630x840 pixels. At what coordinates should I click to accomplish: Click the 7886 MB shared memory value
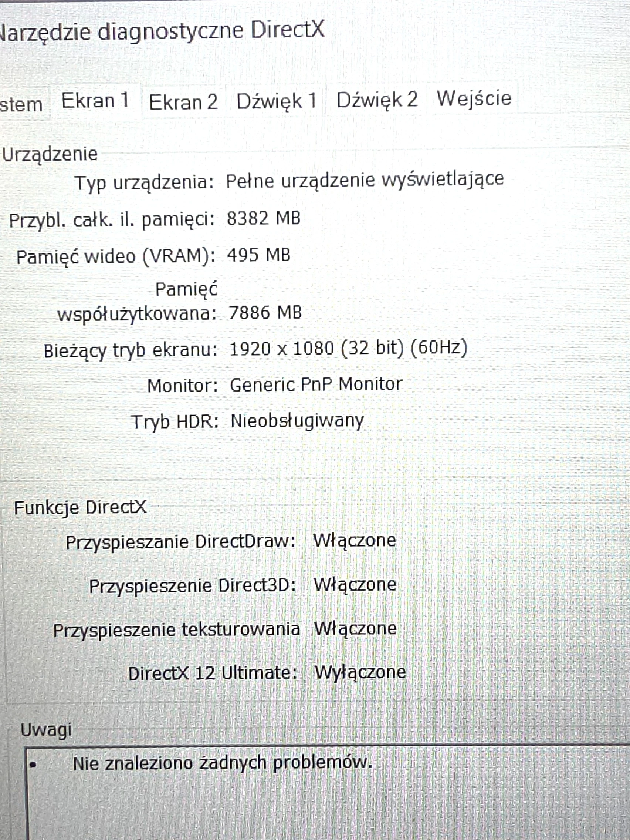[x=265, y=313]
